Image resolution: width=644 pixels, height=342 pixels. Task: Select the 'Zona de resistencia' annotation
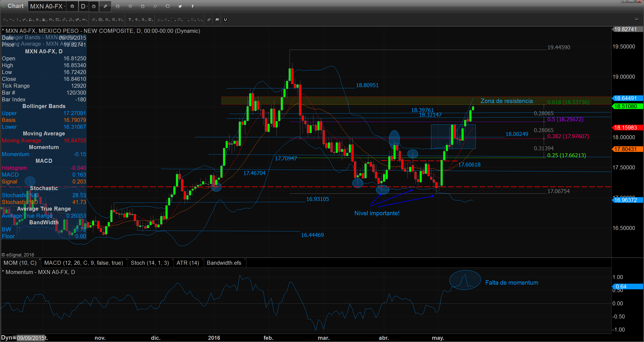click(x=507, y=101)
